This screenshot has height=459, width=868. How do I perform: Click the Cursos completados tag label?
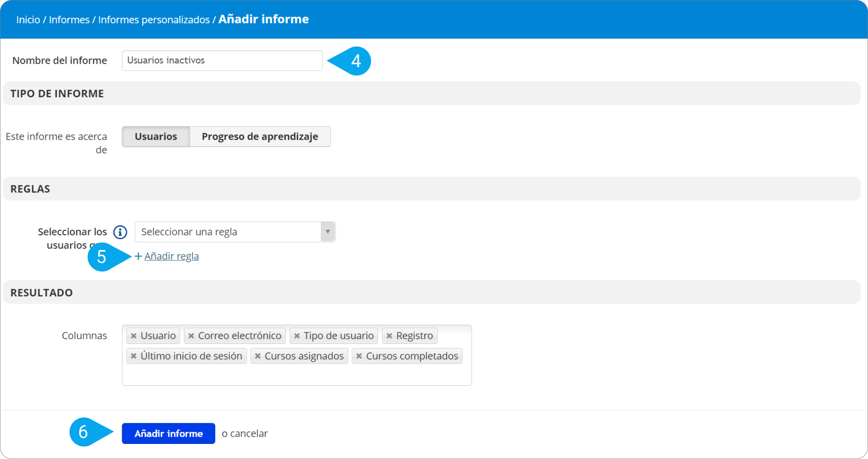[412, 356]
